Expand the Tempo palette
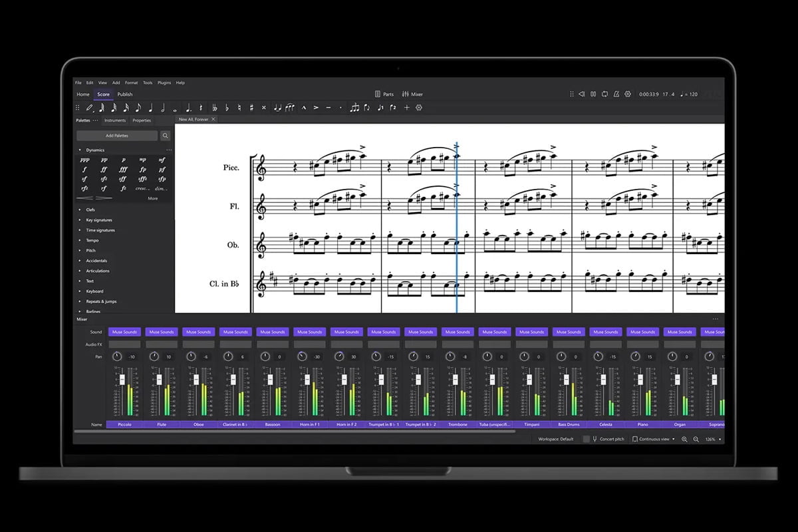The image size is (798, 532). point(80,240)
